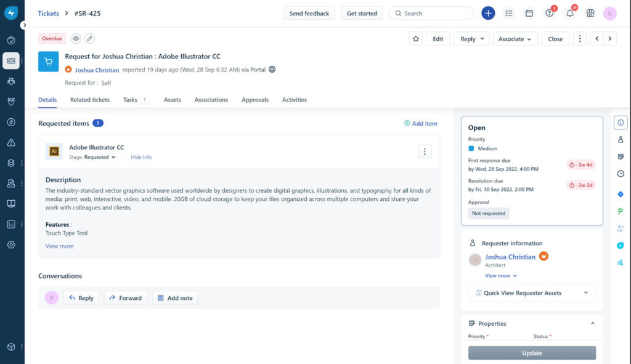Click the blue plus new item button
The image size is (631, 364).
click(488, 14)
